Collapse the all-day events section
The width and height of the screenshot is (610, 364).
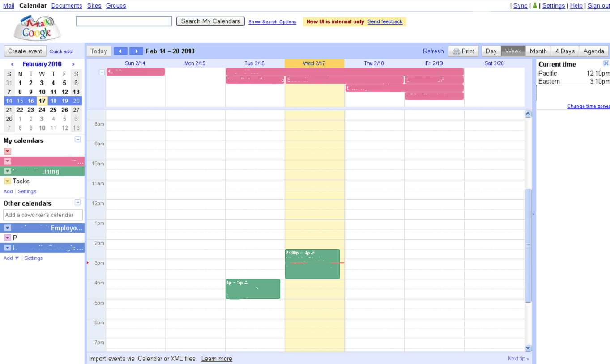[102, 72]
